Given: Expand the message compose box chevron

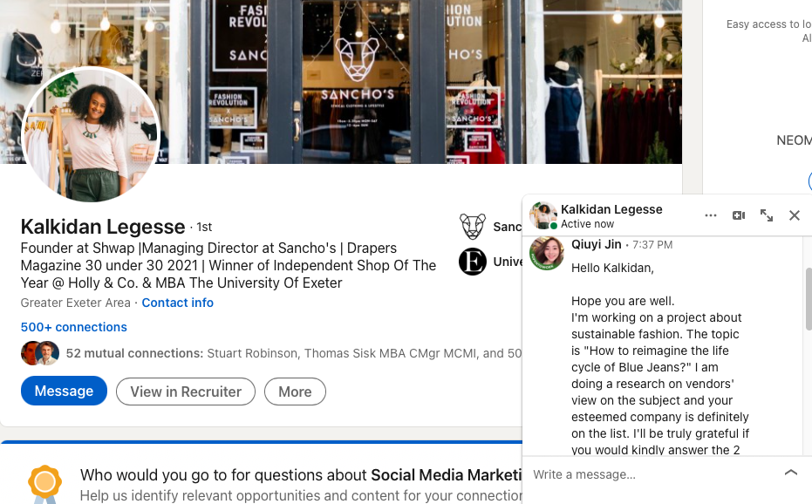Looking at the screenshot, I should (791, 472).
